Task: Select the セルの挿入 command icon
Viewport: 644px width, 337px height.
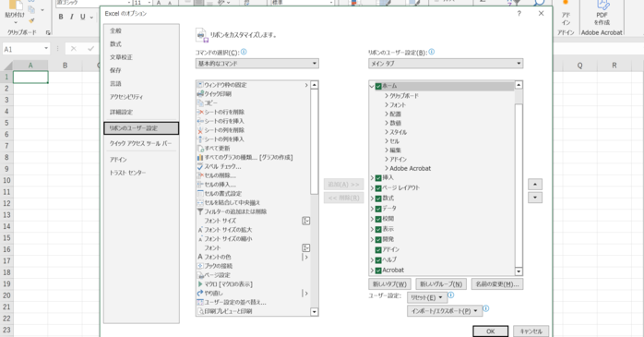Action: coord(200,185)
